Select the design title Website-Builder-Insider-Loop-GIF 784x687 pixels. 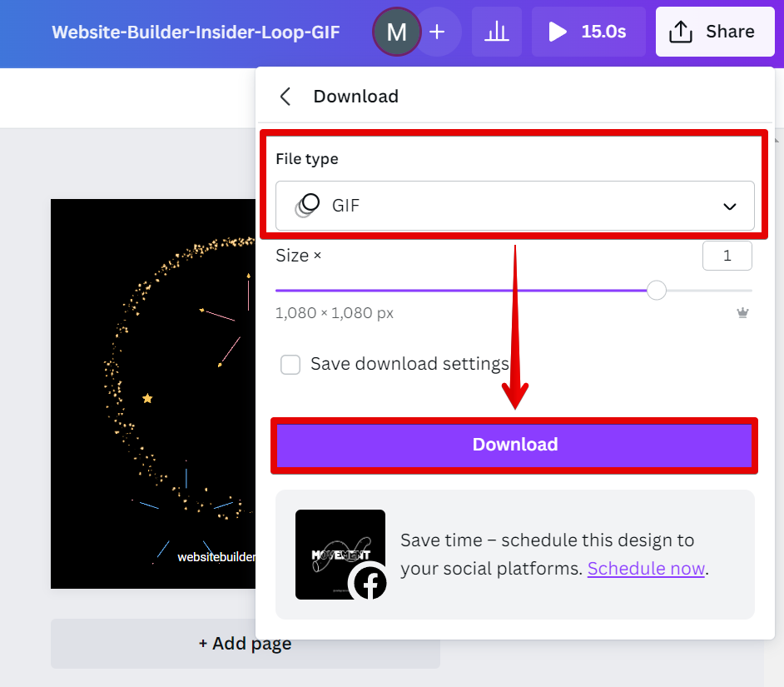(196, 32)
